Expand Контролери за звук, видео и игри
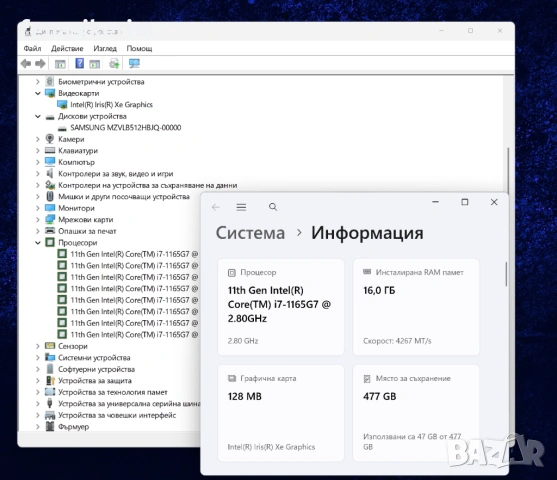Image resolution: width=557 pixels, height=480 pixels. pos(38,174)
